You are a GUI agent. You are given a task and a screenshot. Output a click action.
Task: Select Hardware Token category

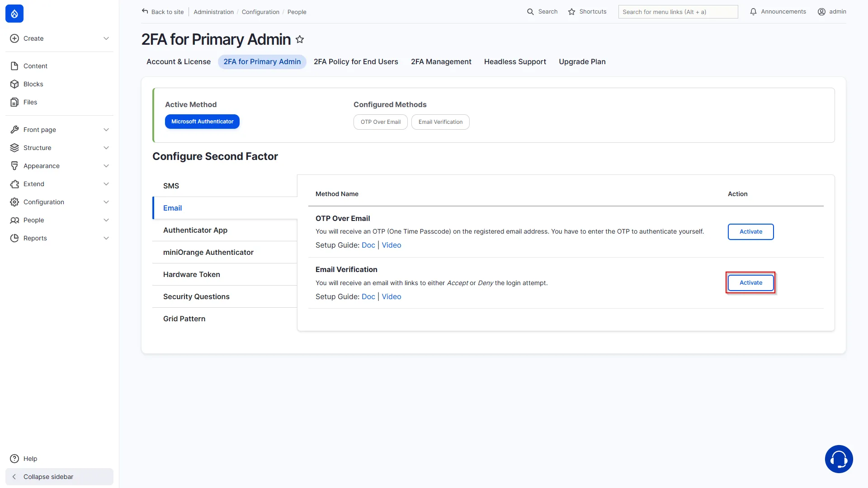pyautogui.click(x=225, y=274)
